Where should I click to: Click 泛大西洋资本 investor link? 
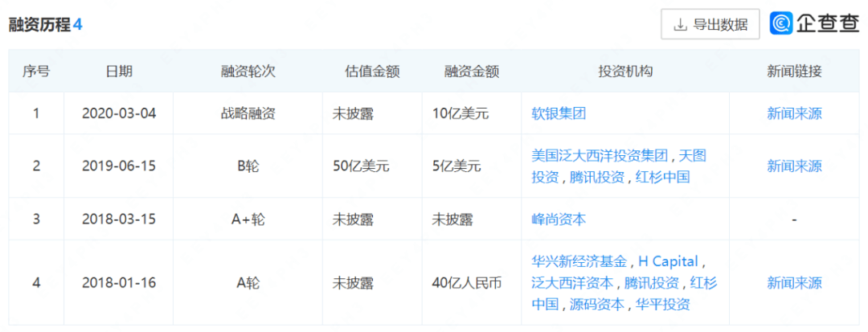click(x=572, y=283)
